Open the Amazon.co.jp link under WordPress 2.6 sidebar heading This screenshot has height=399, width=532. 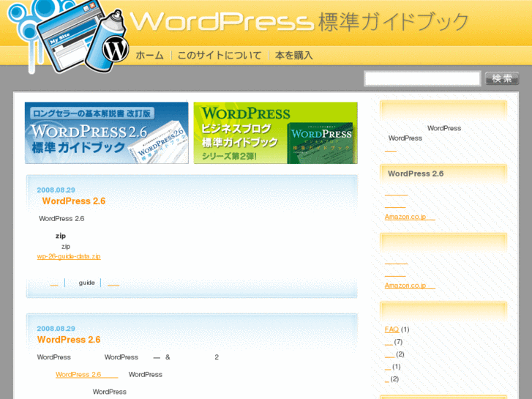[410, 217]
